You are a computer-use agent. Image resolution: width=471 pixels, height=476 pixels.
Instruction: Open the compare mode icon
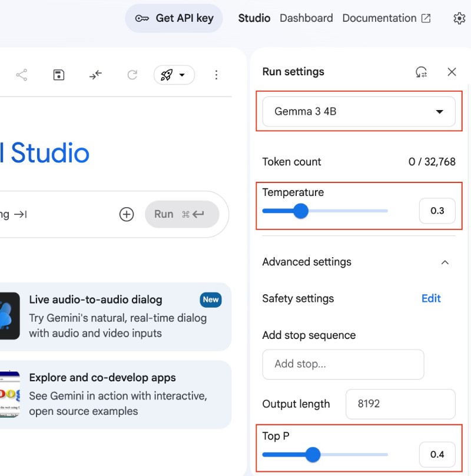tap(95, 75)
